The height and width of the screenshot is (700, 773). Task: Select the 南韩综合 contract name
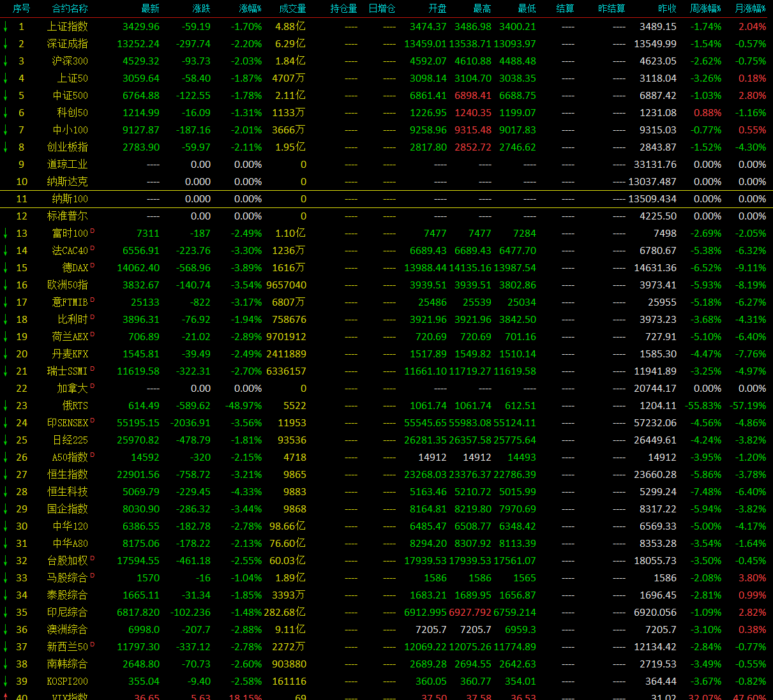click(x=67, y=664)
